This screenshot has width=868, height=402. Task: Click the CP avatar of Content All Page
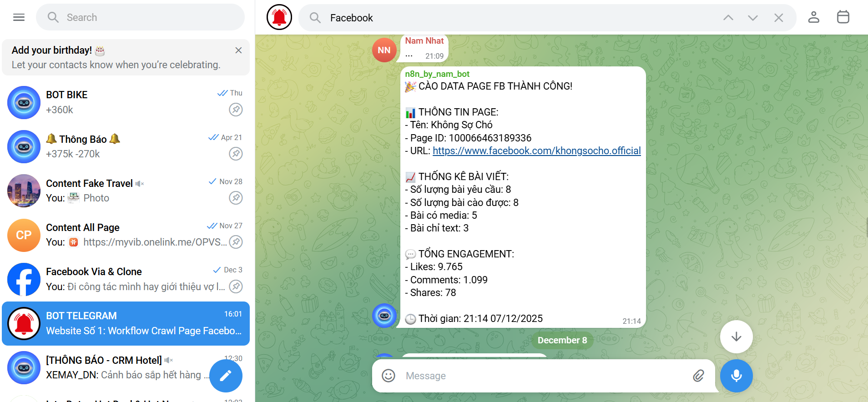coord(24,235)
